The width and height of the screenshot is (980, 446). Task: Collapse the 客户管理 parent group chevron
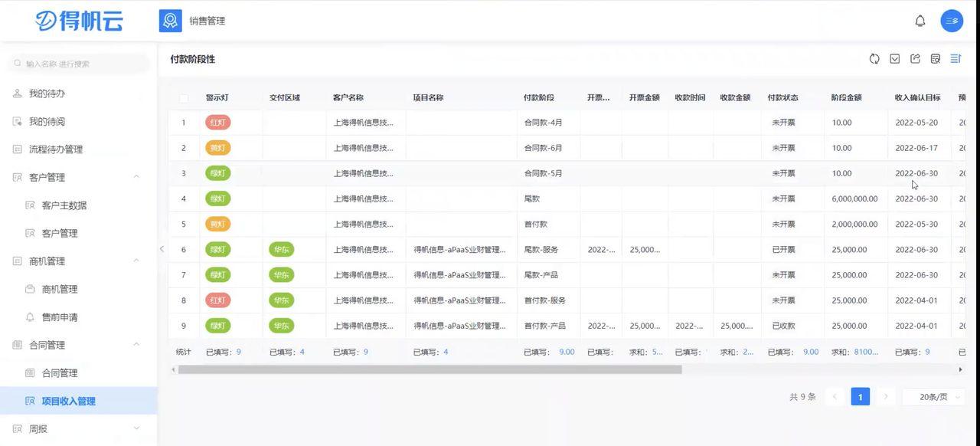click(136, 177)
